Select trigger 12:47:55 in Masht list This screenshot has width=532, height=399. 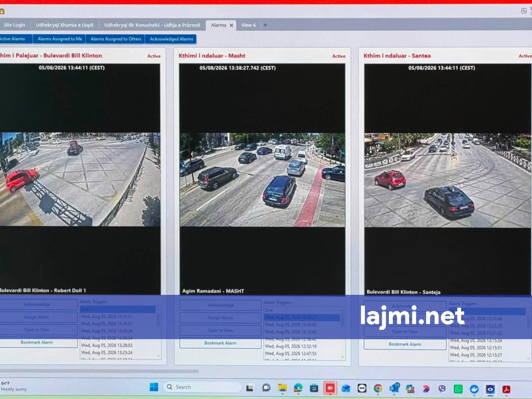302,354
